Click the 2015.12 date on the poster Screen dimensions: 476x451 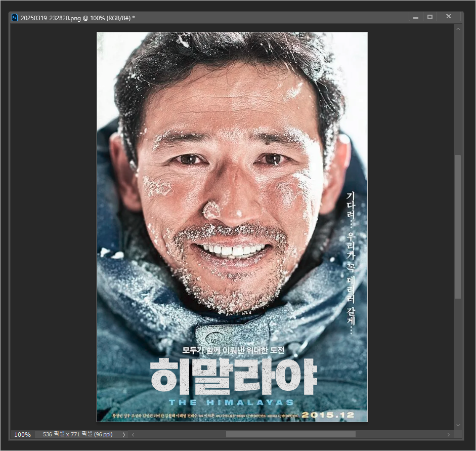click(328, 415)
